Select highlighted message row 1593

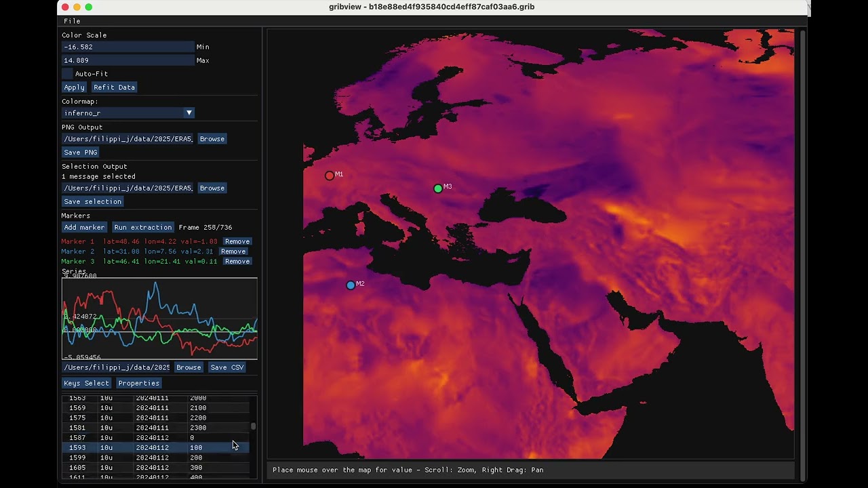(155, 448)
